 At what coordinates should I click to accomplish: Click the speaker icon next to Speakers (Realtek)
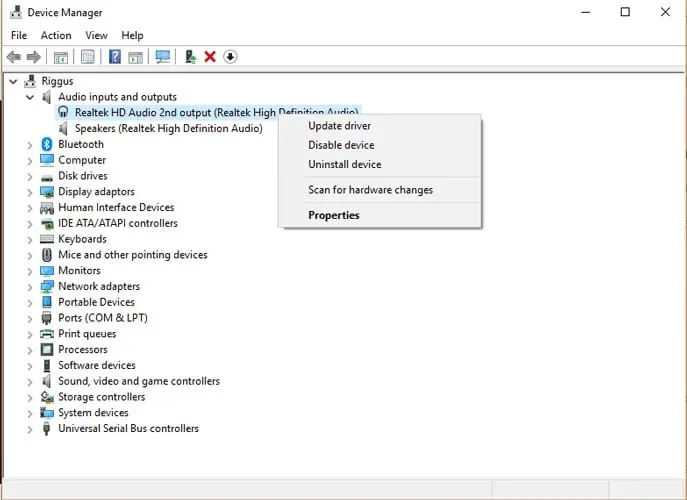click(64, 128)
